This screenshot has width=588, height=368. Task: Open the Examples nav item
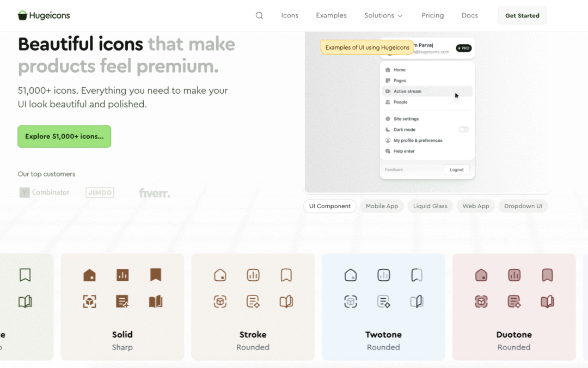click(331, 15)
